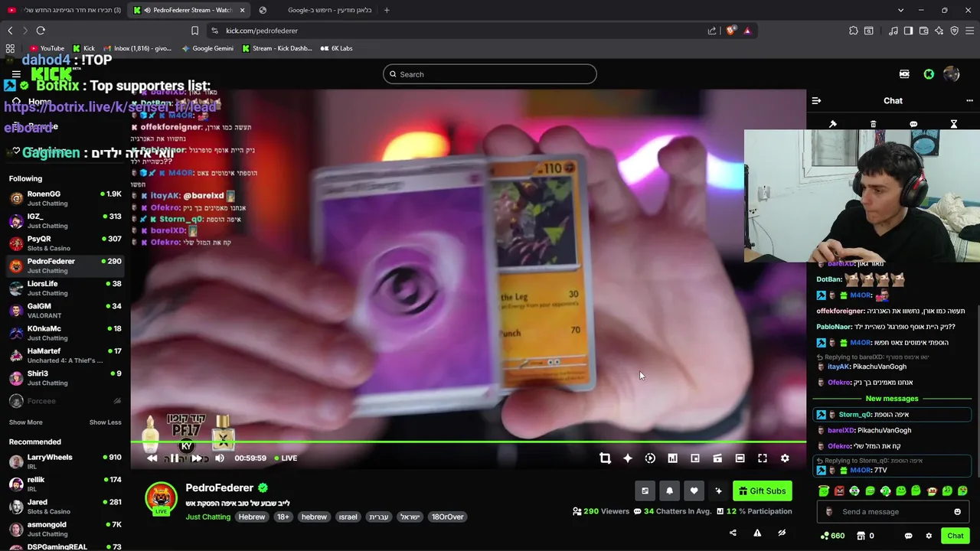Open video player settings gear
The height and width of the screenshot is (551, 980).
click(x=785, y=458)
